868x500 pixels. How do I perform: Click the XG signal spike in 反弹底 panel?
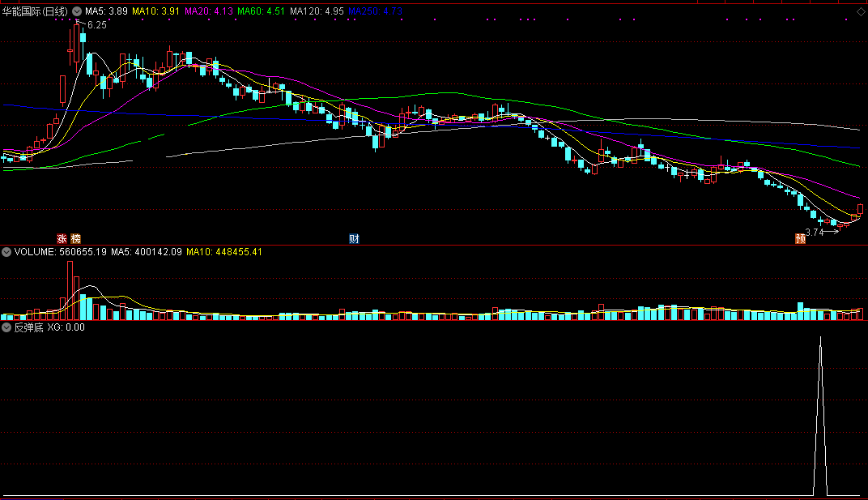tap(820, 416)
